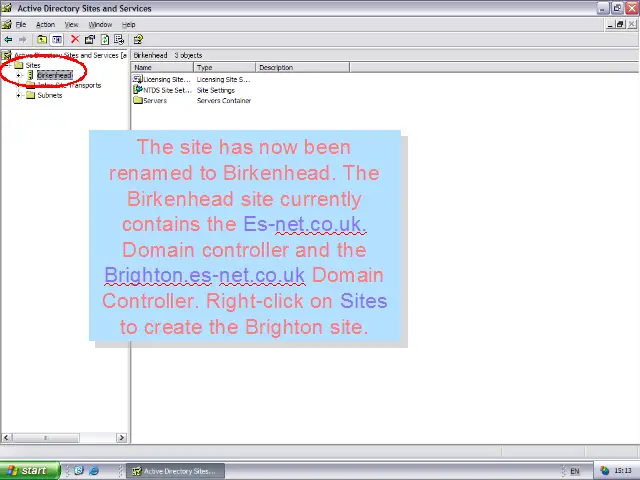Select the Servers container row
This screenshot has height=480, width=640.
pyautogui.click(x=155, y=100)
